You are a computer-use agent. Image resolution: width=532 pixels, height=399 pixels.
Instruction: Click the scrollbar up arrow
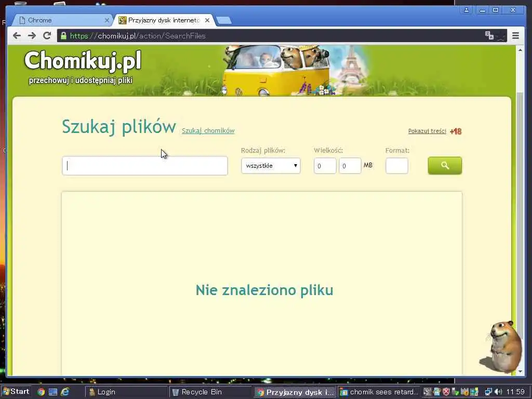(x=520, y=50)
